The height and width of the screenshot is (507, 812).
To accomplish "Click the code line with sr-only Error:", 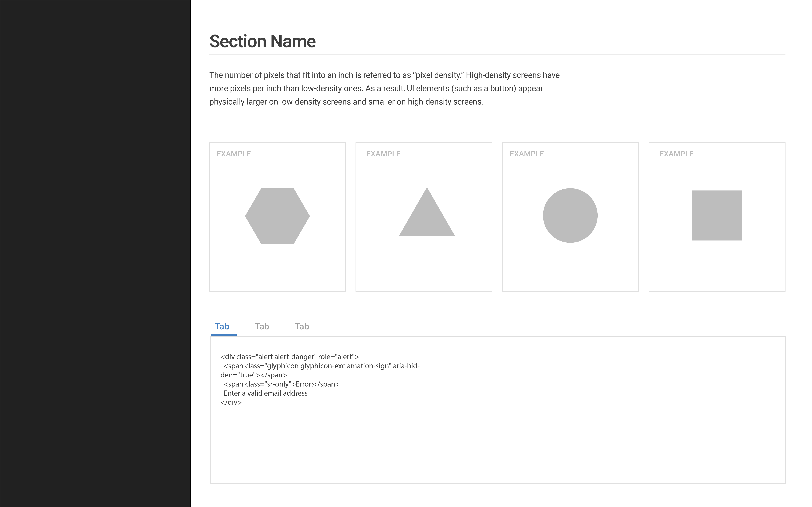I will point(282,384).
